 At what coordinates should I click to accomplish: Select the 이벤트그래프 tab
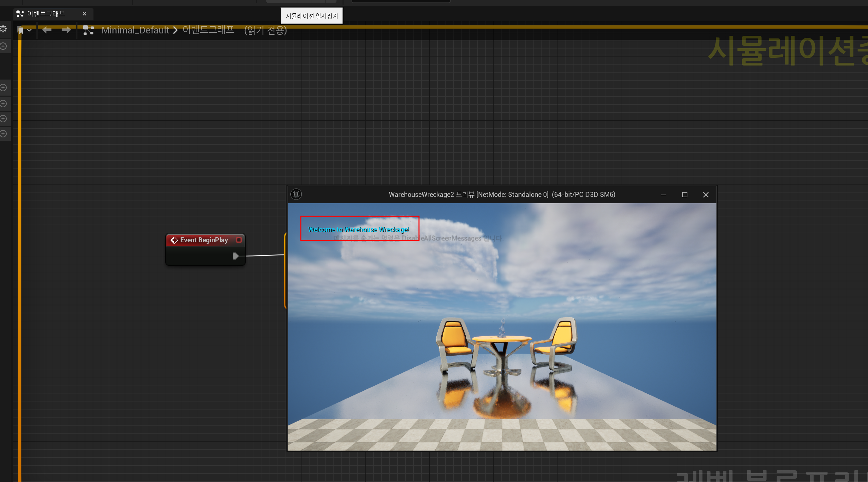[x=46, y=14]
